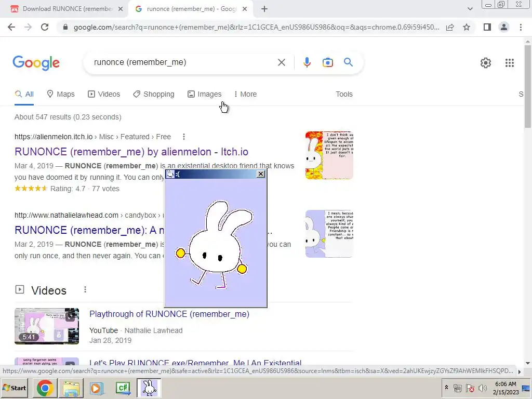Click 'Rating: 4.7 · 77 votes' text

85,189
